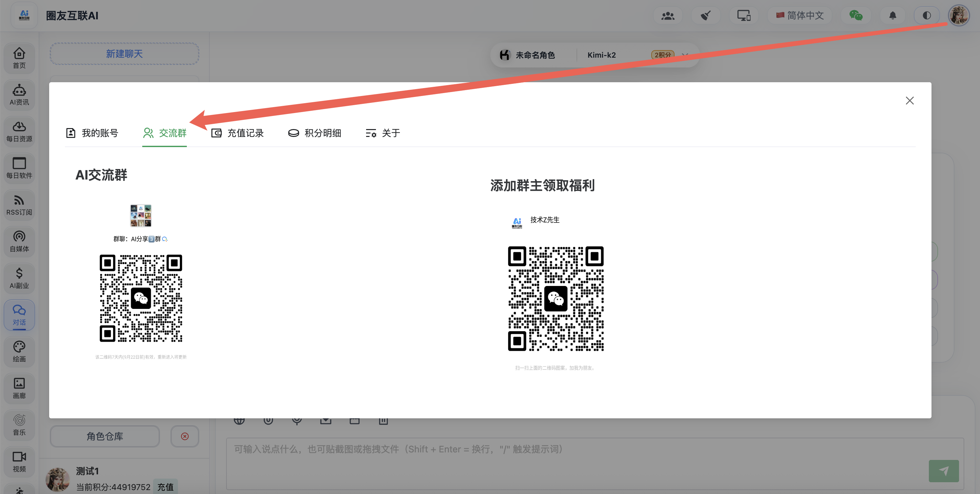
Task: Open the notification bell
Action: [x=892, y=16]
